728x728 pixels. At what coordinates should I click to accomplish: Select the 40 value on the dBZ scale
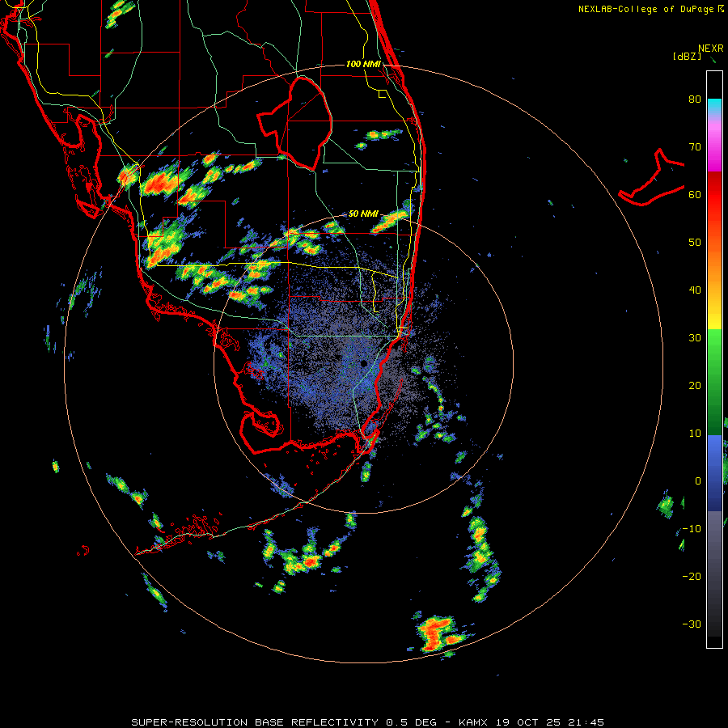click(695, 290)
